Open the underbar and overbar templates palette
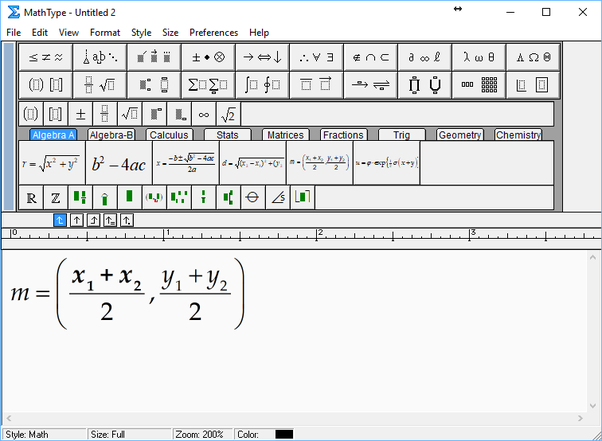This screenshot has height=441, width=602. [316, 85]
